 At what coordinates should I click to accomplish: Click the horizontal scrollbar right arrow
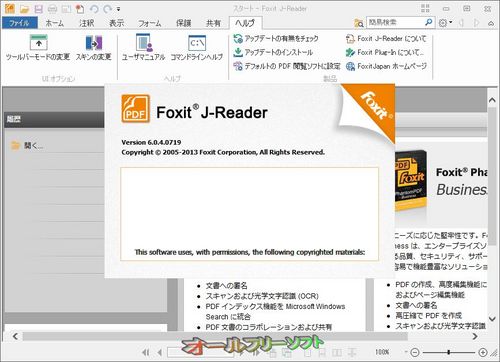(475, 336)
